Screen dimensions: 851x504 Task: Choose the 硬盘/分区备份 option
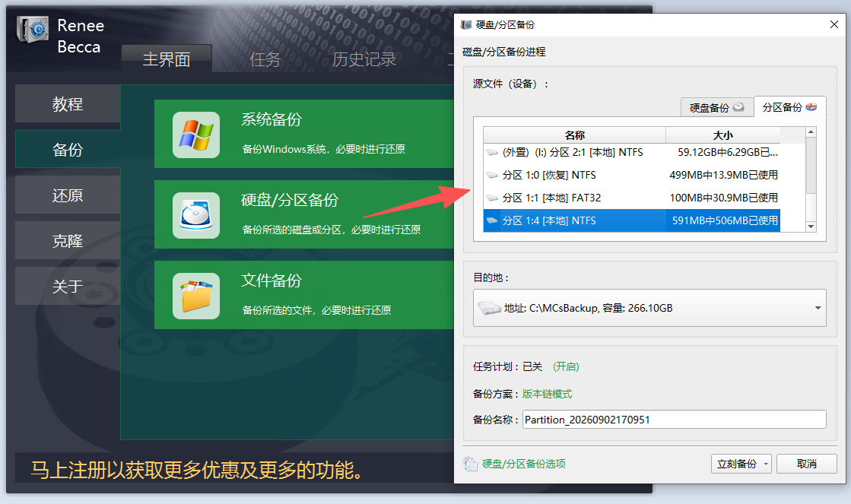(304, 214)
